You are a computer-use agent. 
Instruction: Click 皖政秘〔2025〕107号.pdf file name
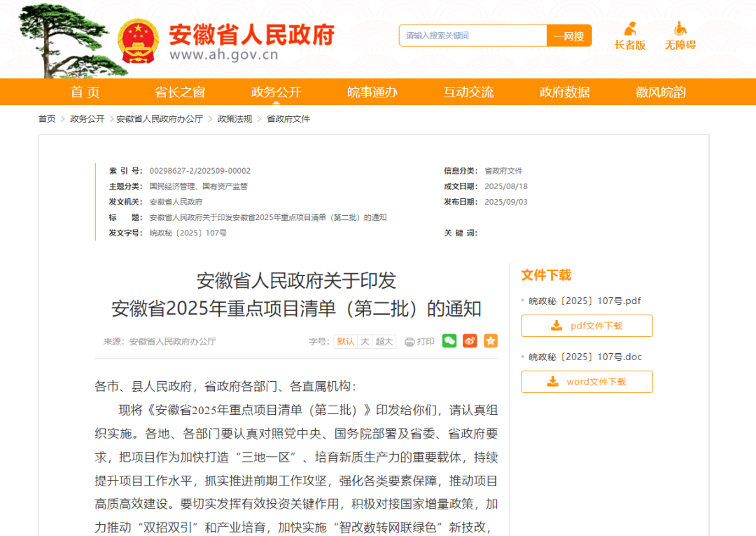point(584,301)
